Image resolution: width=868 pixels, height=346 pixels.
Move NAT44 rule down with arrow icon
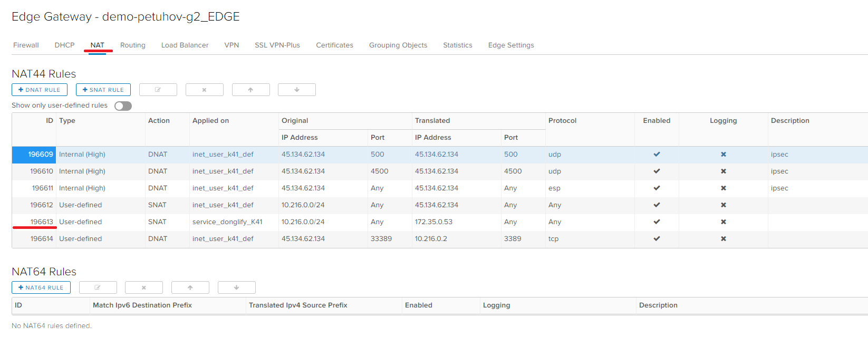click(x=296, y=90)
